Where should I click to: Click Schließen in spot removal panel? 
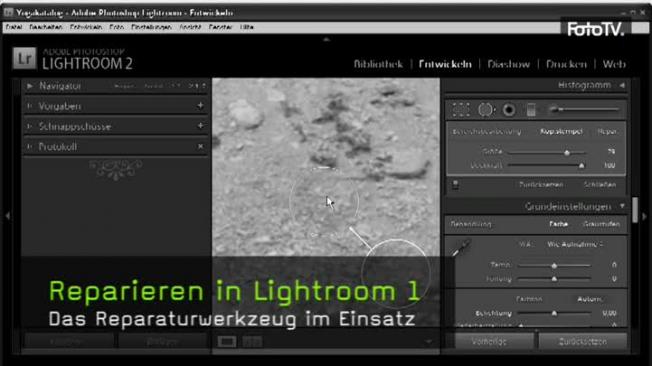coord(600,184)
